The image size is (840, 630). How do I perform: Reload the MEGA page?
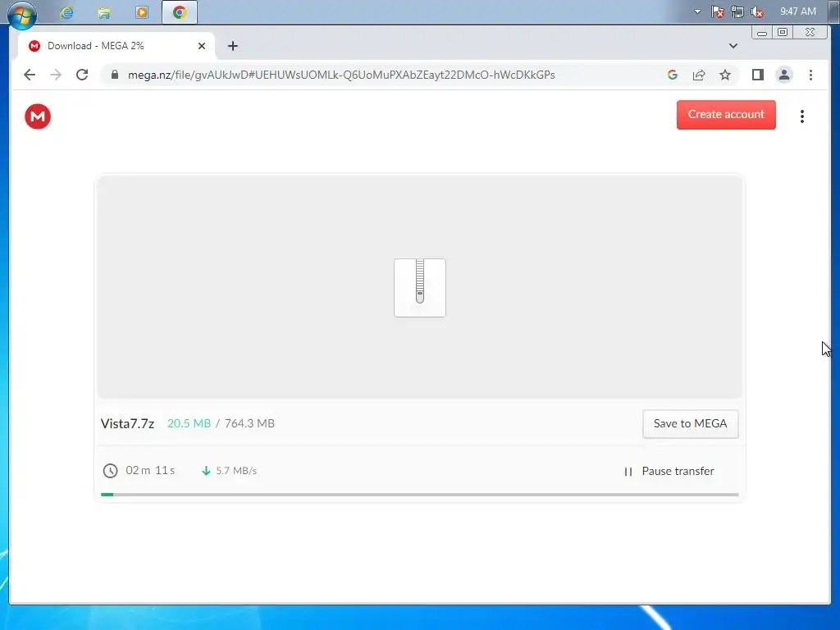[x=82, y=75]
